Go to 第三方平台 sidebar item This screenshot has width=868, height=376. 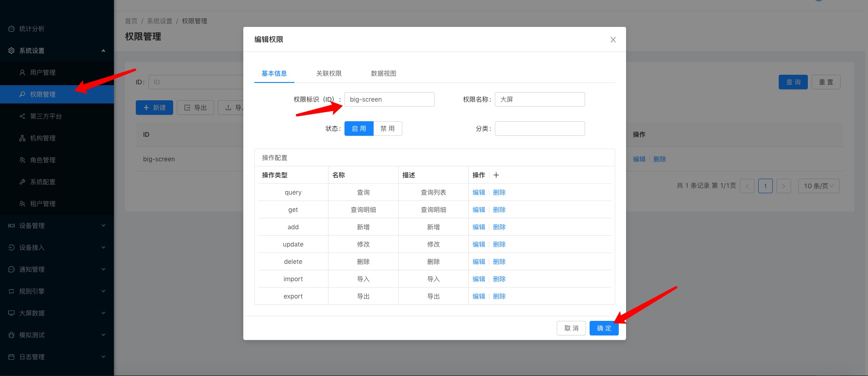pyautogui.click(x=46, y=116)
